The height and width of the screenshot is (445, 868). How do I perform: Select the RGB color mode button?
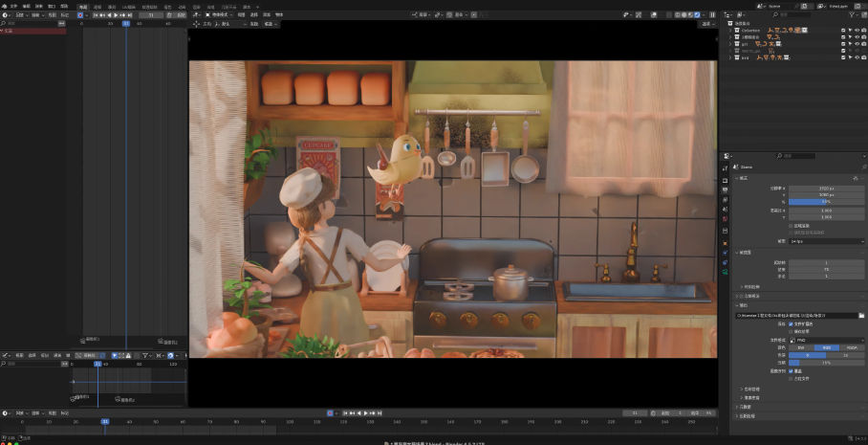point(827,347)
